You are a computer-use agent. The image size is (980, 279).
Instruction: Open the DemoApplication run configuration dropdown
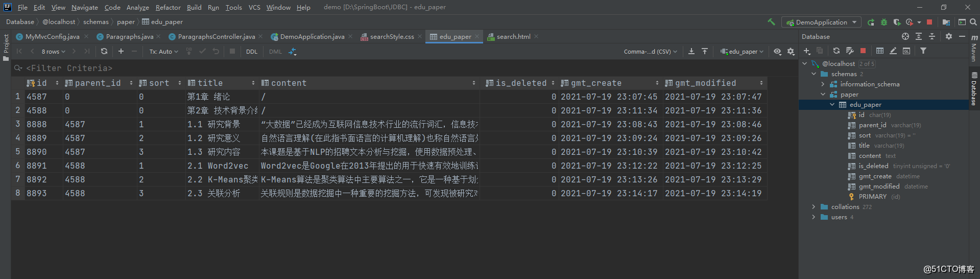(x=822, y=22)
